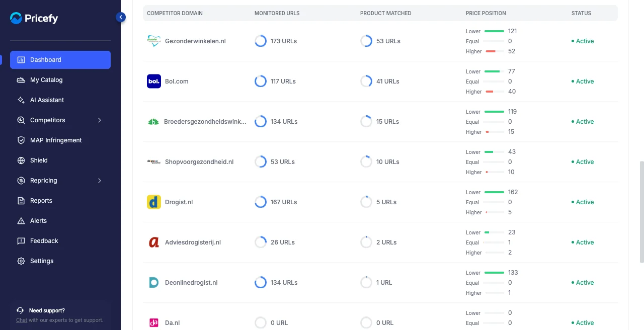Click the Price Position column header
This screenshot has width=644, height=330.
tap(486, 13)
